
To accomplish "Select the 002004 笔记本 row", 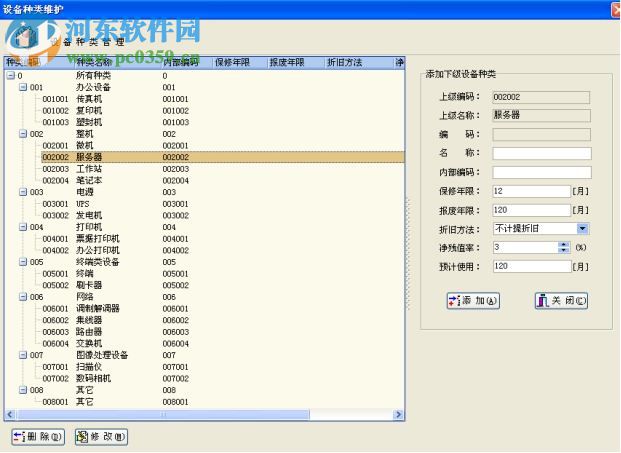I will coord(223,181).
